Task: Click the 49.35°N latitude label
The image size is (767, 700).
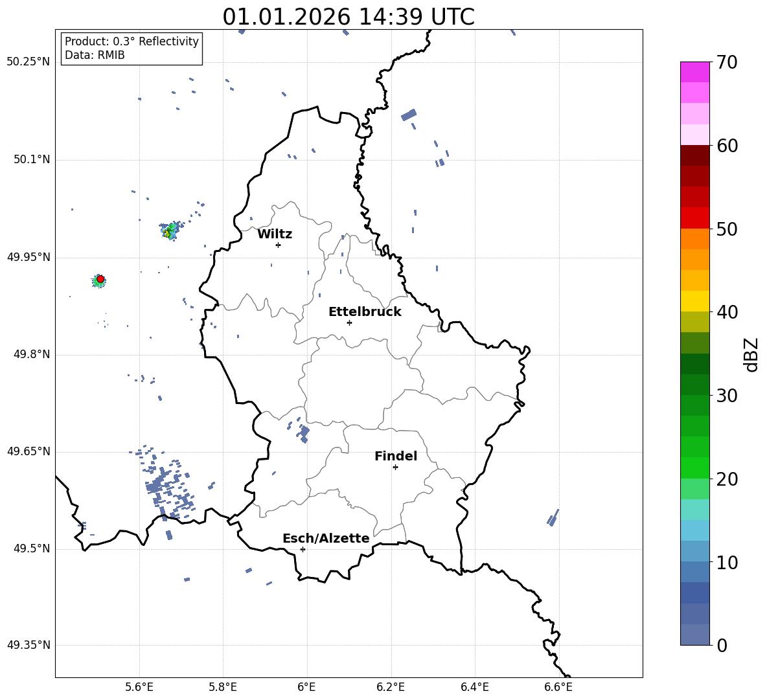Action: click(29, 645)
